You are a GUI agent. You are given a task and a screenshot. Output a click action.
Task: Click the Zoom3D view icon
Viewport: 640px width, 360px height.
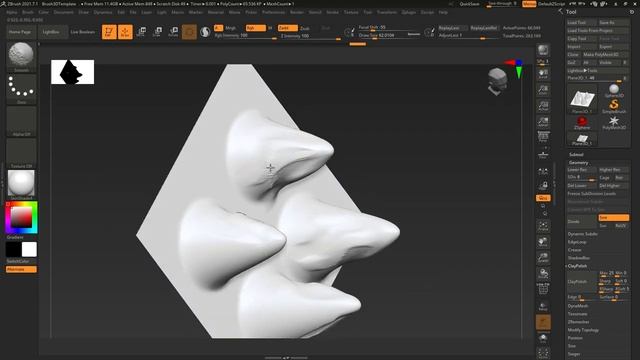(x=543, y=258)
